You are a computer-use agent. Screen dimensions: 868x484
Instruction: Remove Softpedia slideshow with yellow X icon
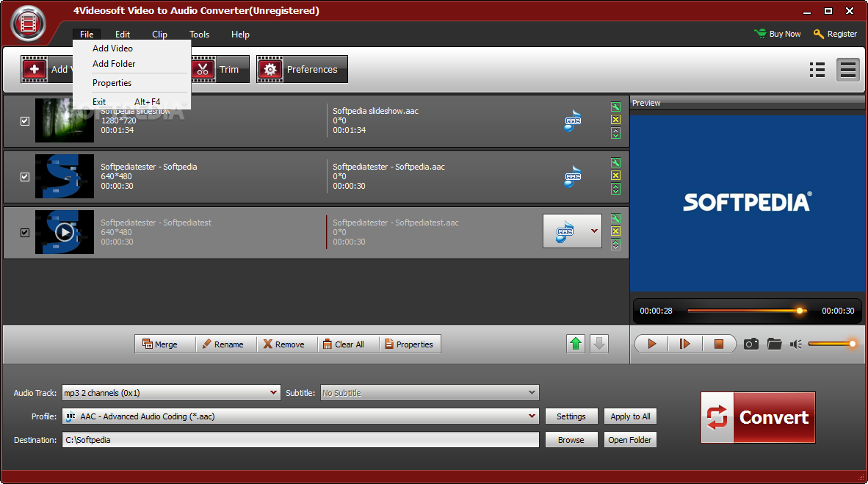(615, 120)
